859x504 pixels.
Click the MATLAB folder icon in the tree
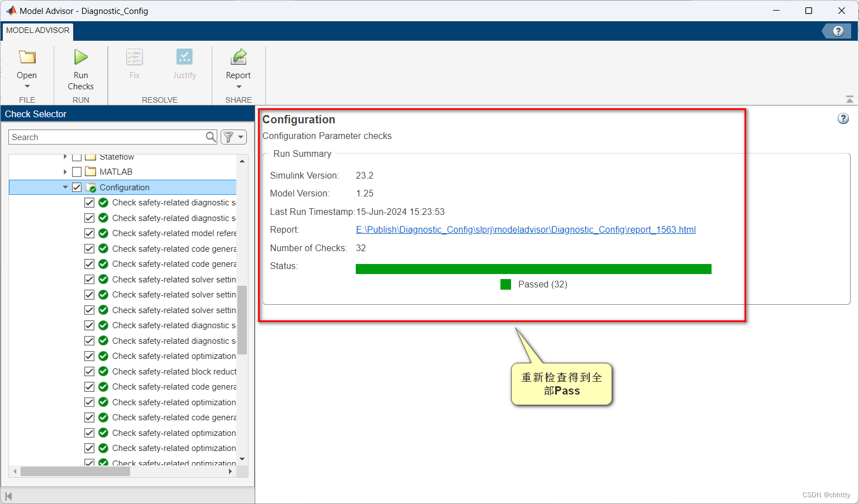click(90, 172)
